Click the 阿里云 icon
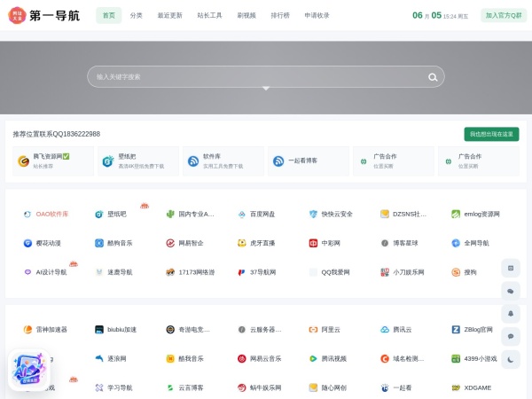The image size is (532, 399). [x=313, y=330]
